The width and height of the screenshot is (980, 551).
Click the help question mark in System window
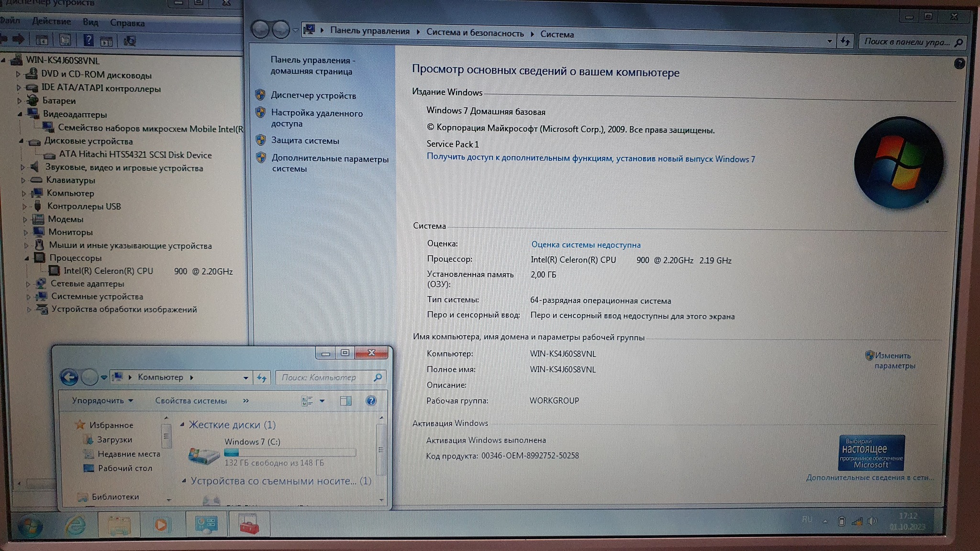pos(959,64)
